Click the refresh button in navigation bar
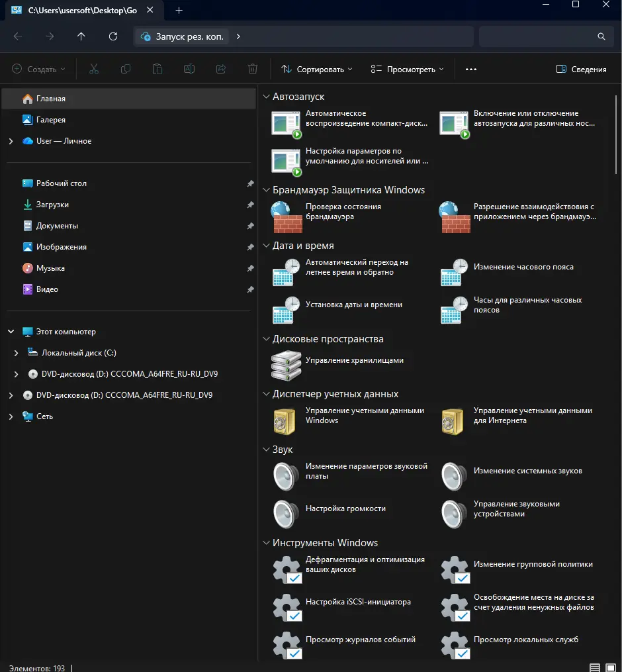Screen dimensions: 622x672 [x=113, y=36]
